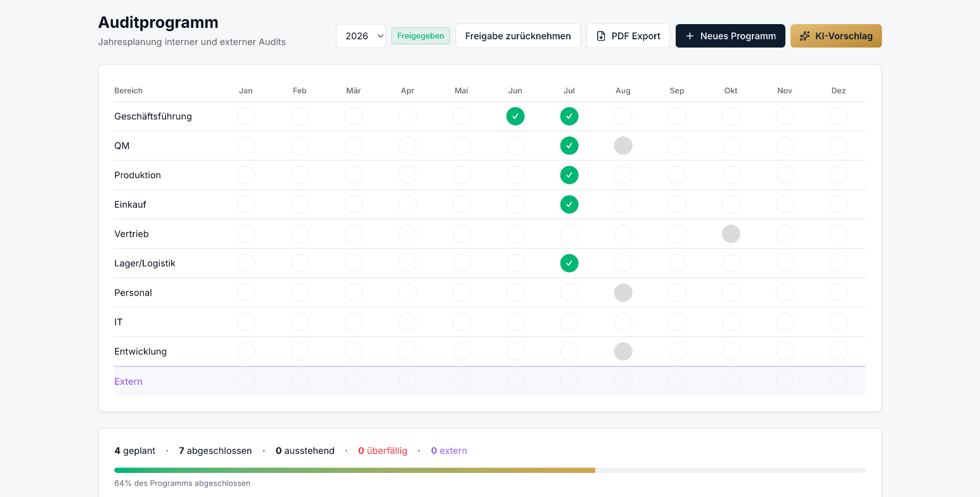
Task: Open the year dropdown showing 2026
Action: [361, 36]
